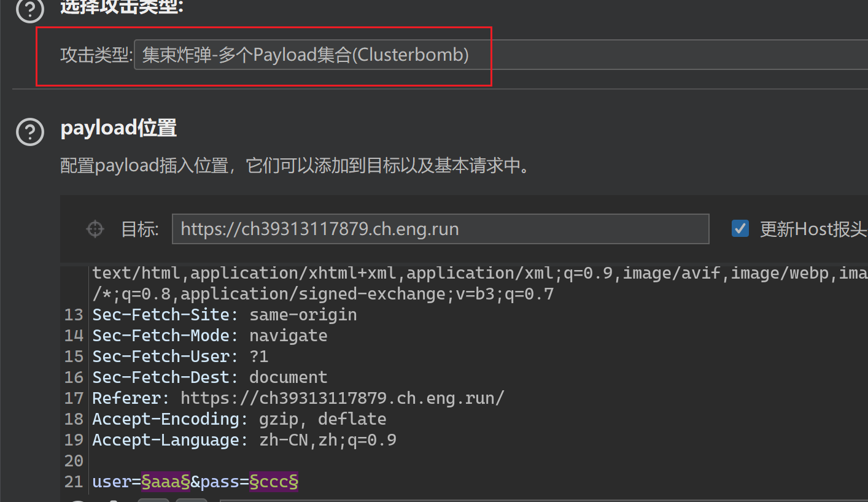Image resolution: width=868 pixels, height=502 pixels.
Task: Click the text/html Accept header value line
Action: (480, 273)
